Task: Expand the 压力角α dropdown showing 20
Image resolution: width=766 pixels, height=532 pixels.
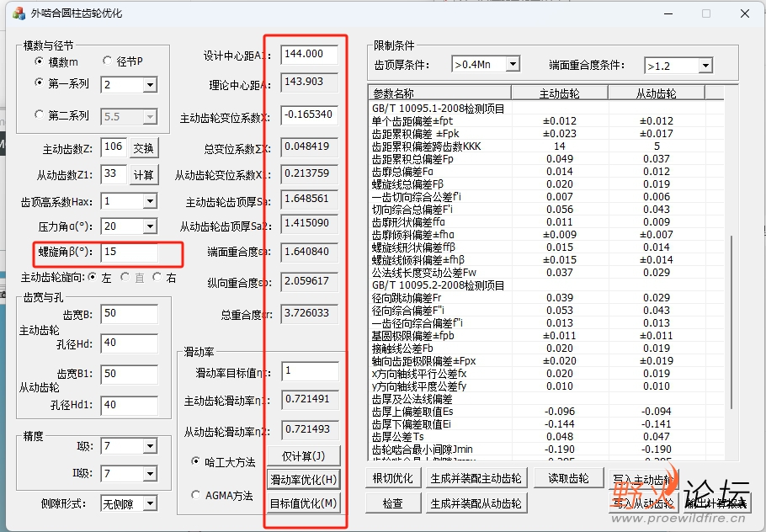Action: click(x=150, y=226)
